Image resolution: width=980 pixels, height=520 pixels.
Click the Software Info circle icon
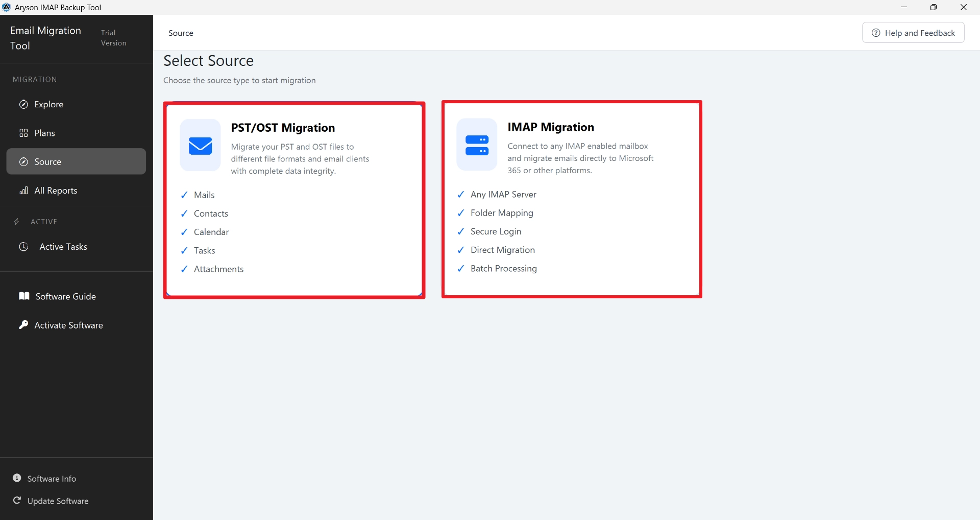17,478
